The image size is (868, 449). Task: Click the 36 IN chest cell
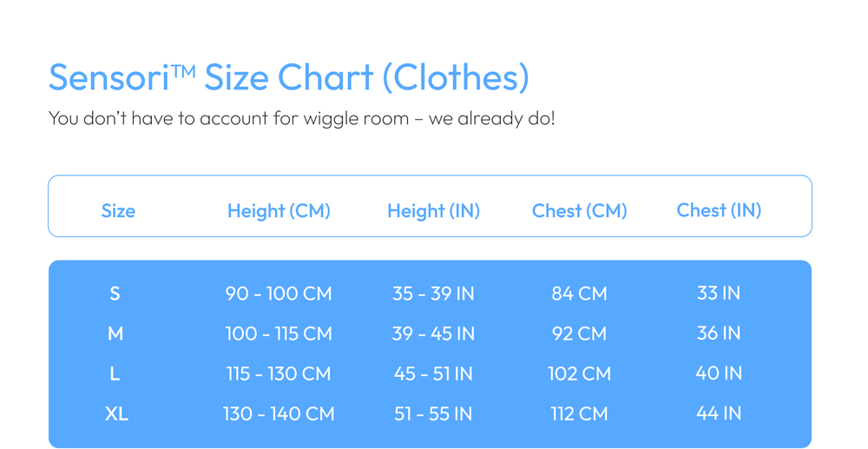719,333
